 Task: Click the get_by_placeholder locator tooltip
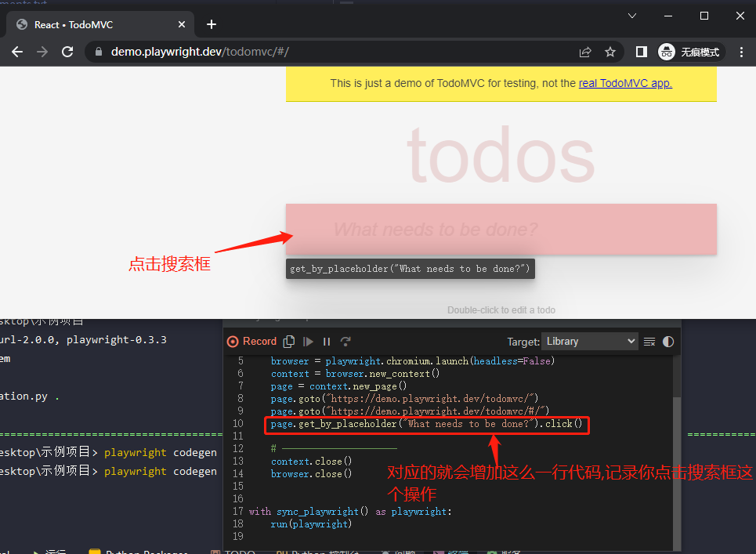click(x=411, y=269)
